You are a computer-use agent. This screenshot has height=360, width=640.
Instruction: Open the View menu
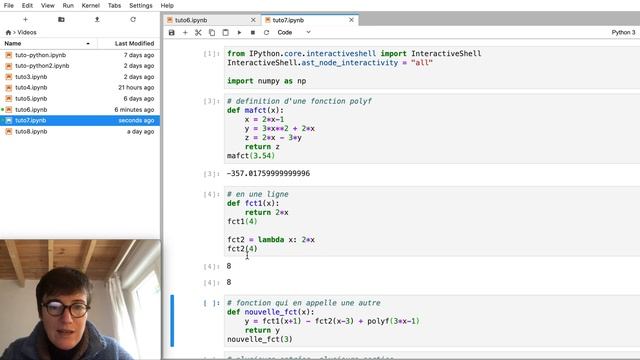(x=47, y=5)
